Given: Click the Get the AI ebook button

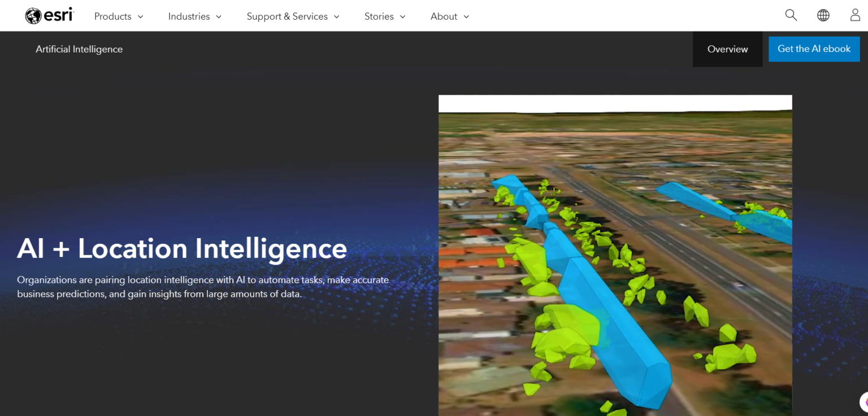Looking at the screenshot, I should tap(814, 49).
